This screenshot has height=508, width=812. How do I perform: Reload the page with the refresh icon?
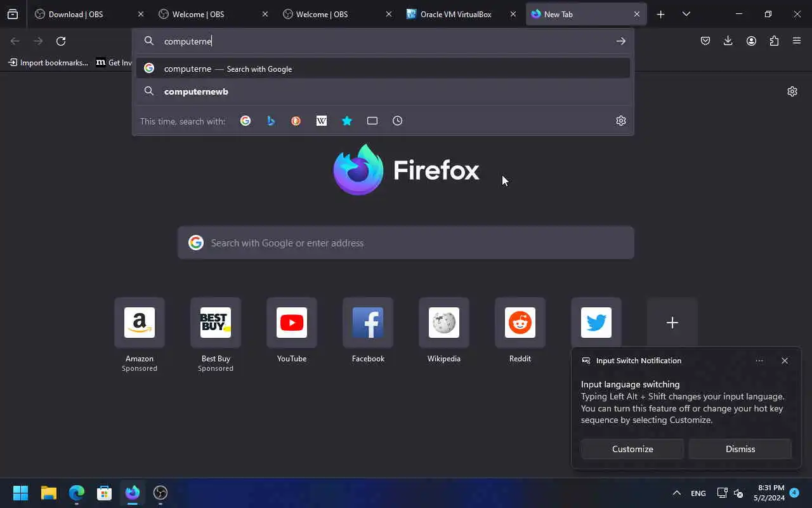tap(61, 41)
